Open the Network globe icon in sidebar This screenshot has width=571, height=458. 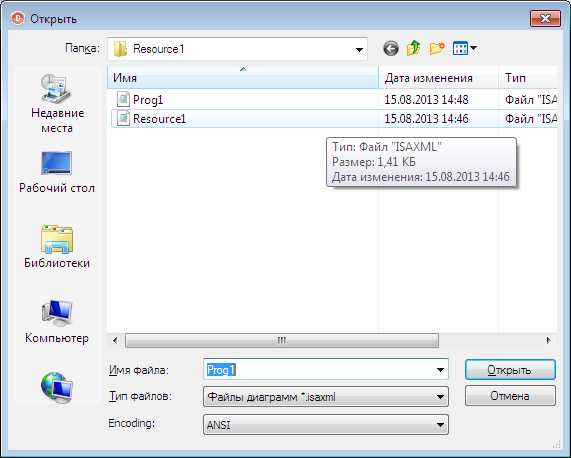tap(57, 388)
